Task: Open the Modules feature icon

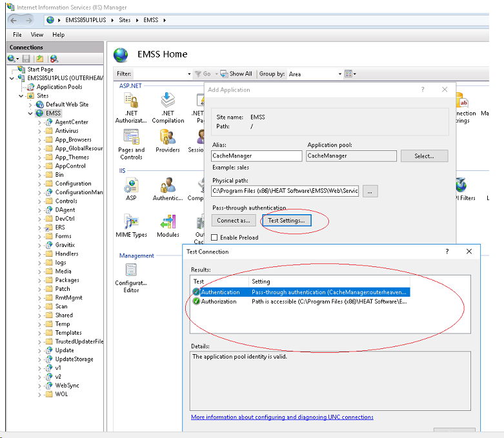Action: pos(168,223)
